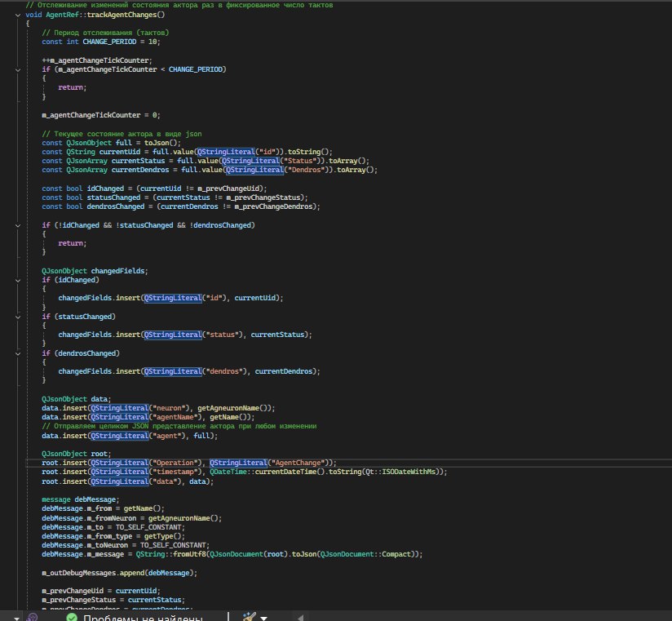Collapse the CHANGE_PERIOD comparison if block
The width and height of the screenshot is (672, 621).
[19, 70]
